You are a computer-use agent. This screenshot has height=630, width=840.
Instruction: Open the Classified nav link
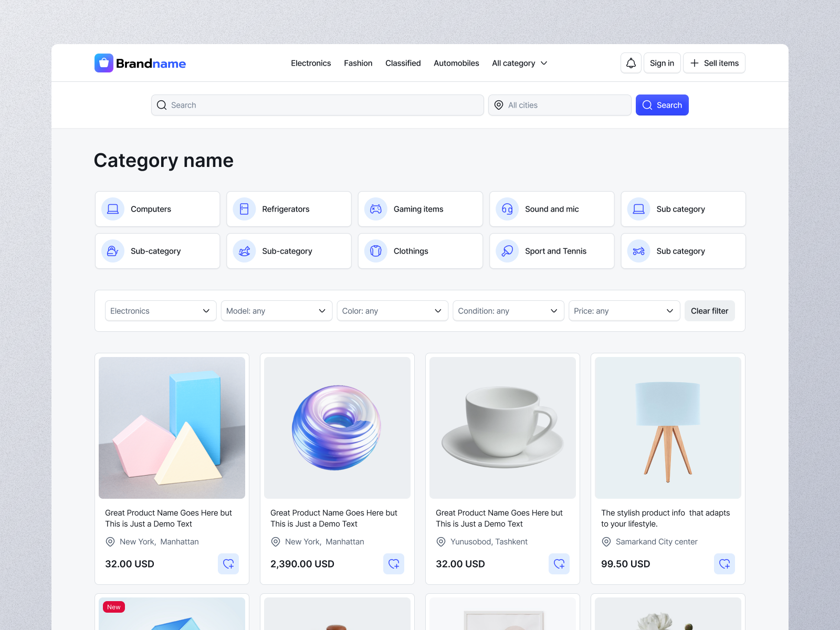[x=403, y=63]
